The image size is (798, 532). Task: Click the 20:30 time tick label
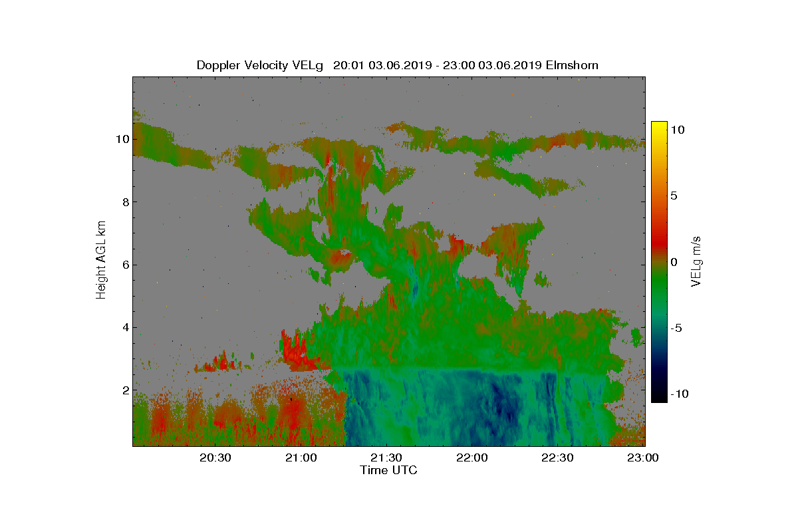[217, 458]
